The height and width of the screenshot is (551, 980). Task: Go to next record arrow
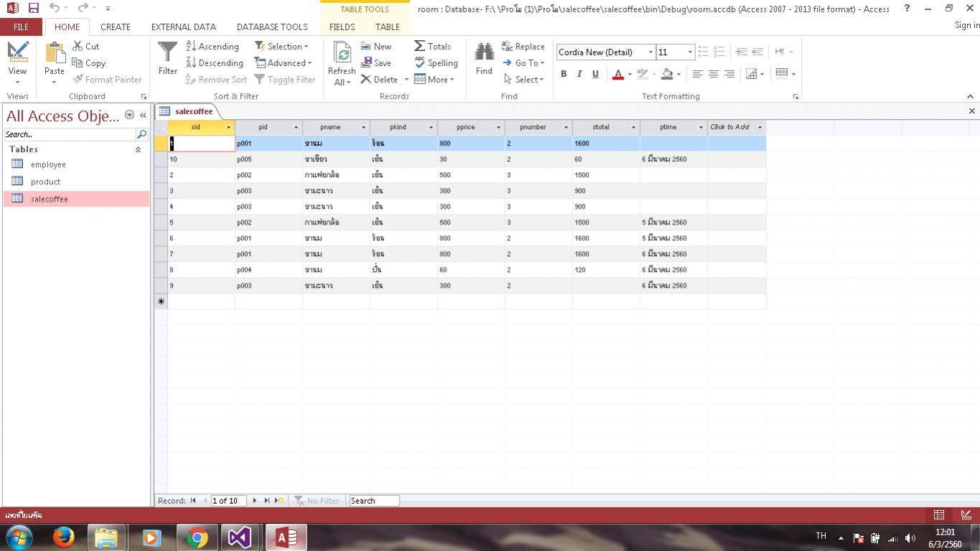tap(255, 501)
